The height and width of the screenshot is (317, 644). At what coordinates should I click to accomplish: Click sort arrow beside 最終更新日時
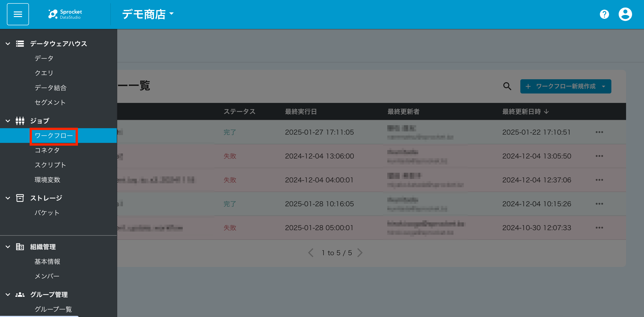click(547, 111)
